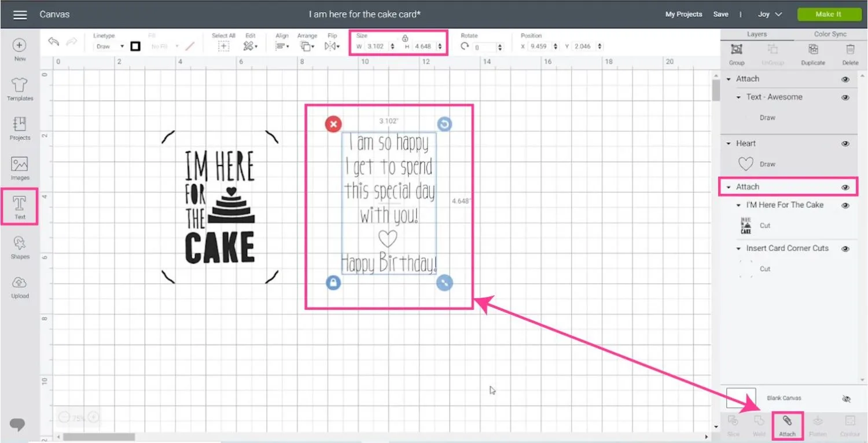This screenshot has height=443, width=868.
Task: Open the Images library
Action: 20,169
